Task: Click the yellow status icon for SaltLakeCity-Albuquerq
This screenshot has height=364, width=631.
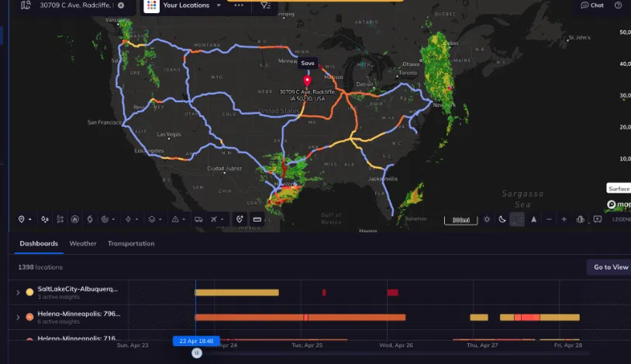Action: tap(29, 292)
